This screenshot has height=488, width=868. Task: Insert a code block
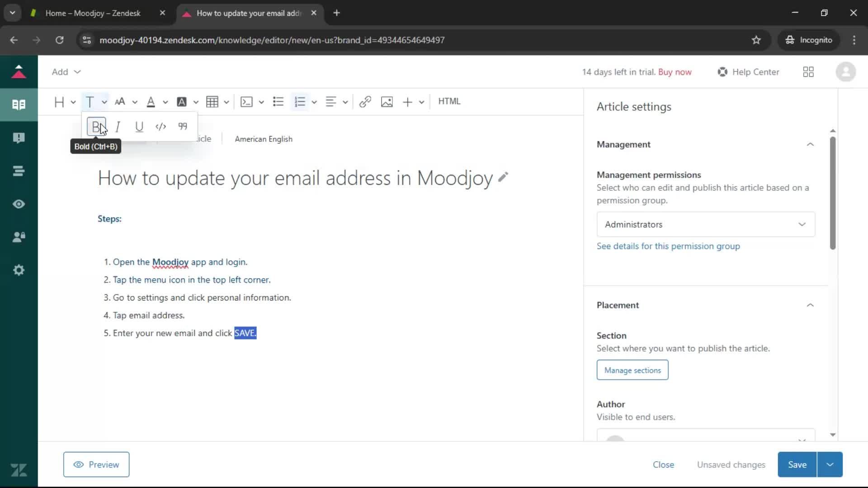point(246,102)
